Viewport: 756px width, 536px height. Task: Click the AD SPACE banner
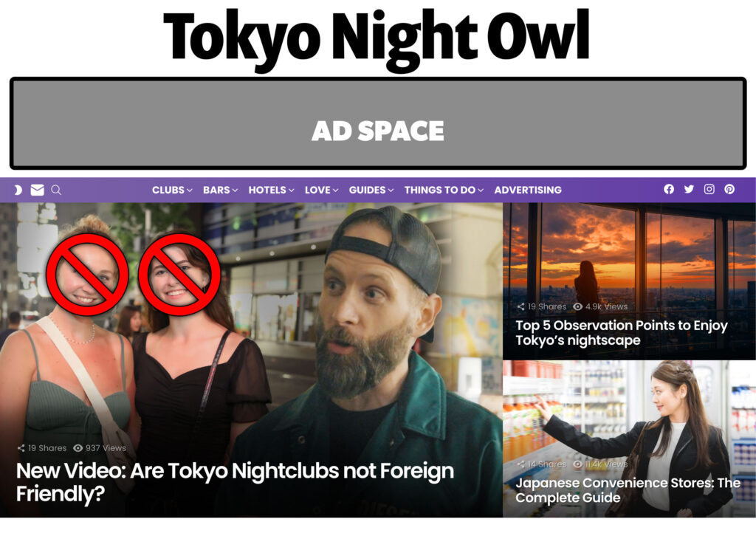pyautogui.click(x=378, y=123)
